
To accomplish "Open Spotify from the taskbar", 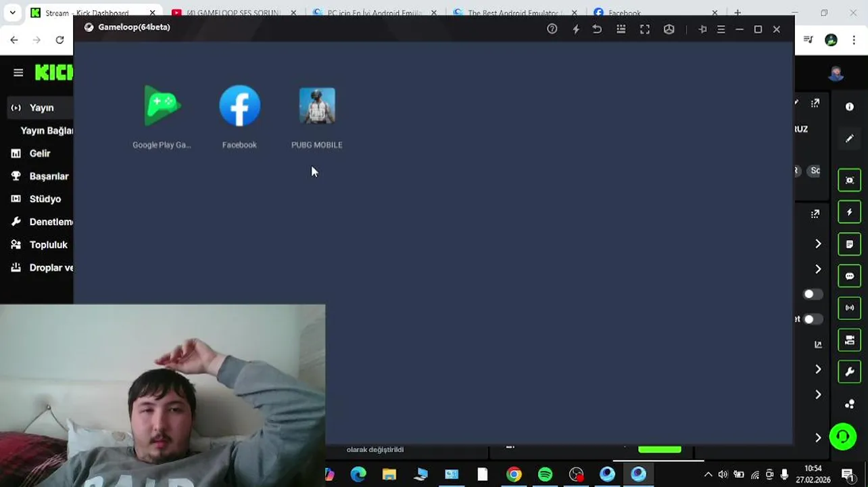I will [545, 474].
